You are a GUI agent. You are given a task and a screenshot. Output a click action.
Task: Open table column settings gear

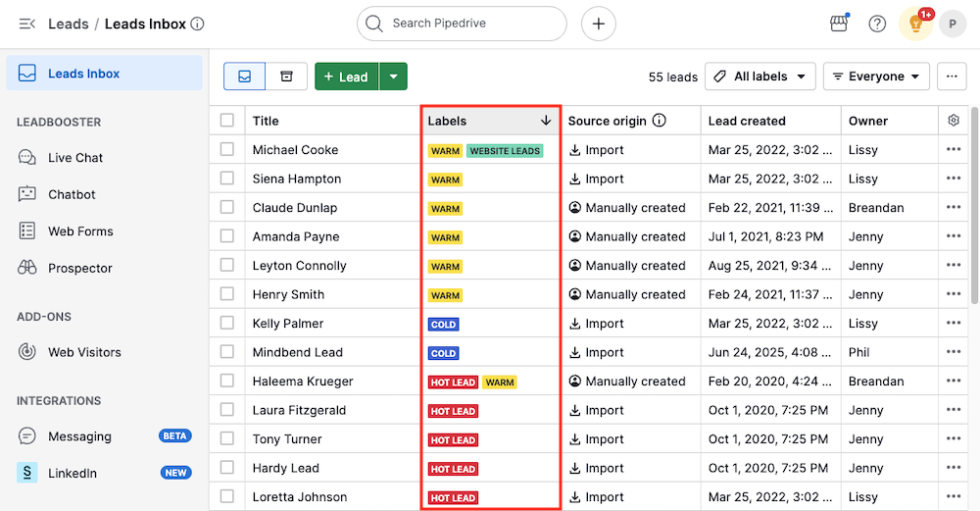pos(954,121)
